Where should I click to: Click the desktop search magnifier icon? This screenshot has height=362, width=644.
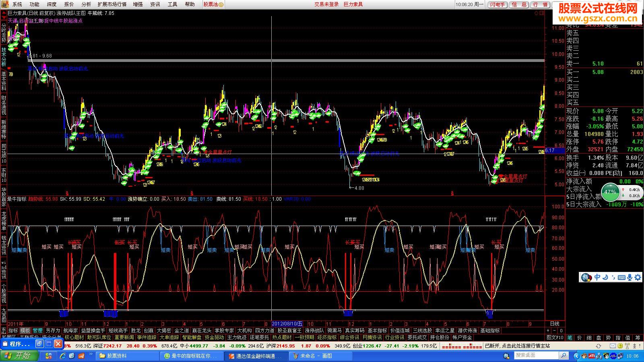[564, 355]
